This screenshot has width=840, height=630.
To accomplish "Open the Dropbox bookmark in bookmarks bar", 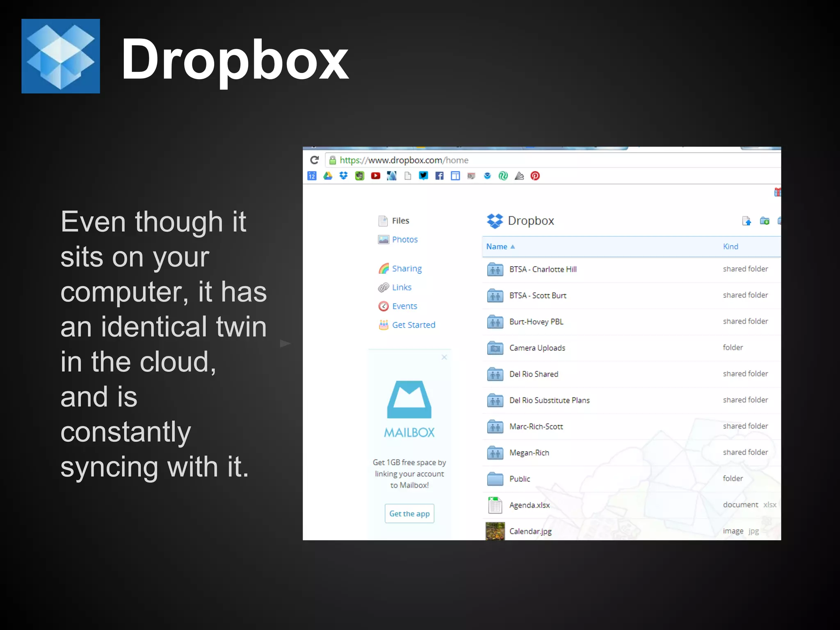I will (x=344, y=176).
